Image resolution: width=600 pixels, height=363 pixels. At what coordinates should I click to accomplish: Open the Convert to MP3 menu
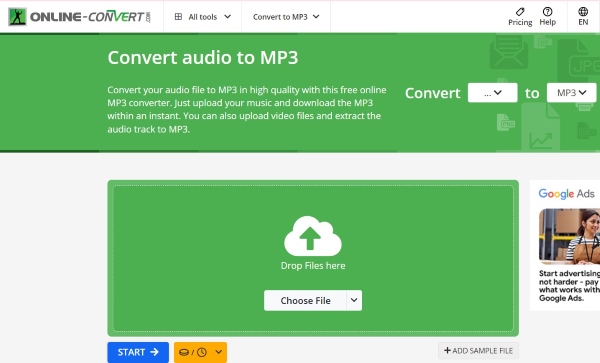coord(286,16)
